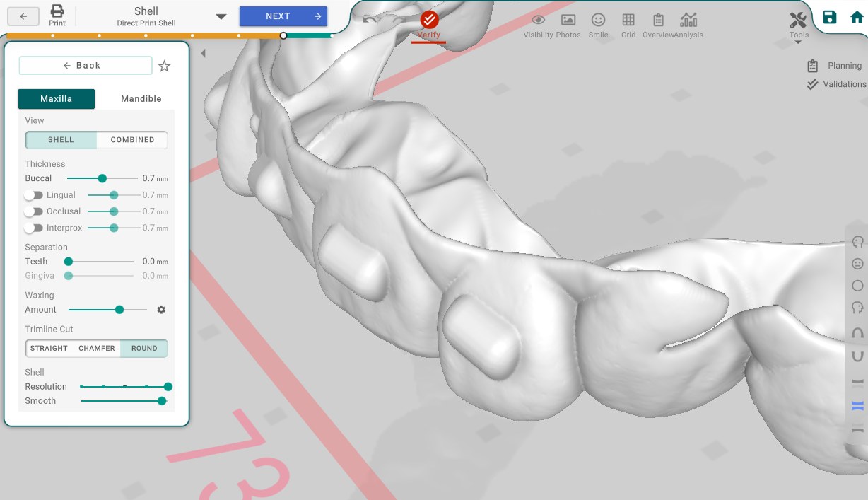Show the Smile view
The image size is (868, 500).
[598, 20]
